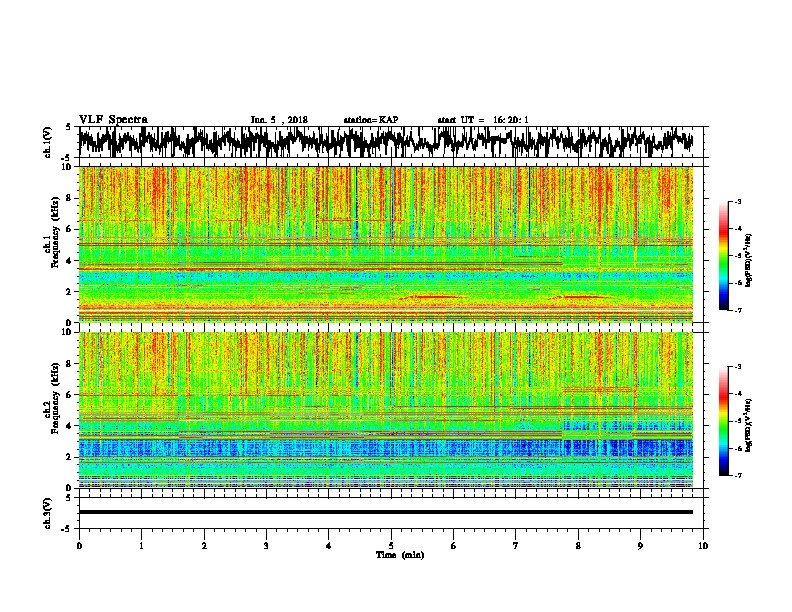Click the "station=KAP" header label

(x=371, y=120)
